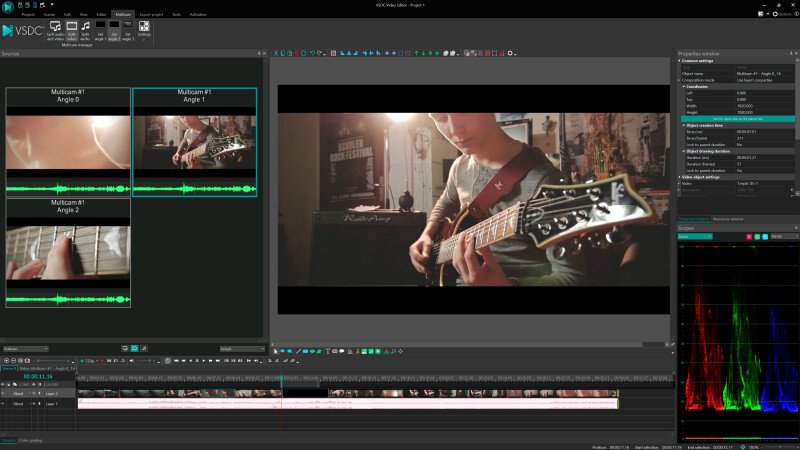Select the text T tool below preview

click(x=328, y=351)
